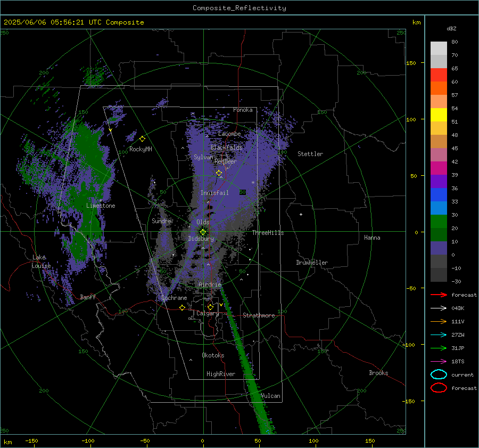Click the yellow diamond marker near RockyMH

142,139
